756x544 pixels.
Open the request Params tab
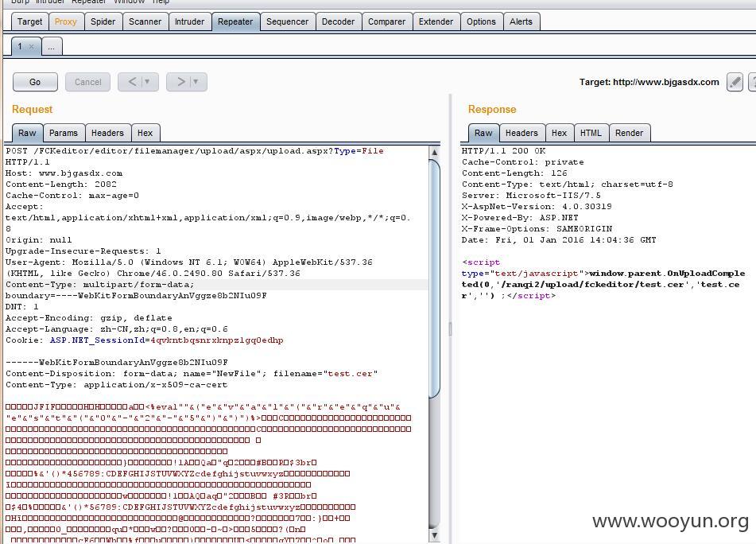pos(63,133)
